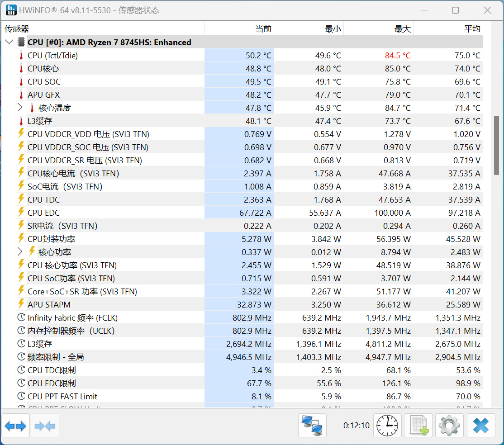Click thermometer icon beside L3缓存 temperature row
Screen dimensions: 504x445
21,121
